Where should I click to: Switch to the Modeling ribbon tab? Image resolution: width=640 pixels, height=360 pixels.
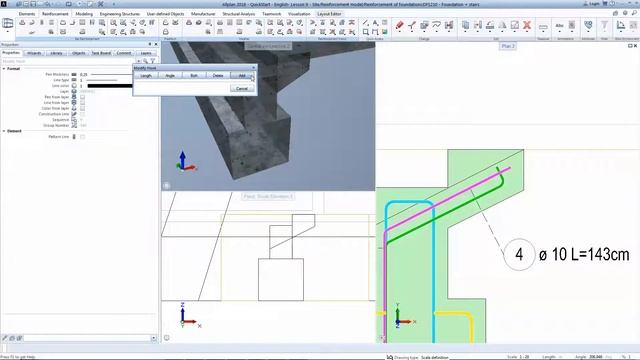pos(84,14)
